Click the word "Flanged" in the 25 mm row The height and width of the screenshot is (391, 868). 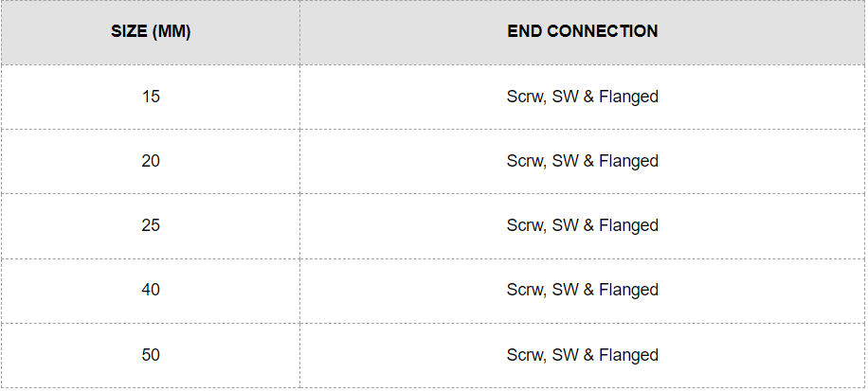(x=628, y=225)
